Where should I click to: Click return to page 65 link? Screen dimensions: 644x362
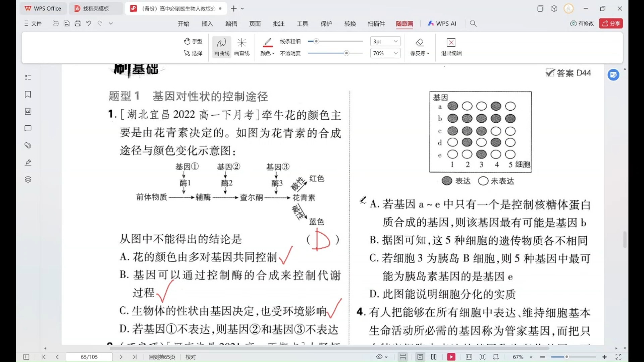coord(162,357)
